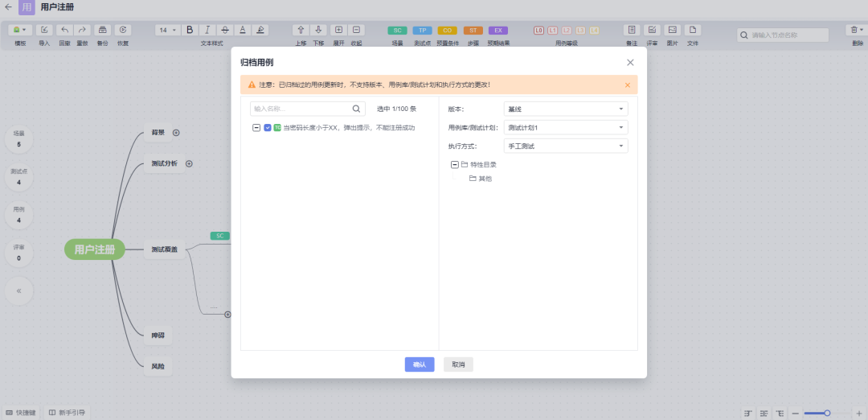Set case level to L3

[580, 31]
